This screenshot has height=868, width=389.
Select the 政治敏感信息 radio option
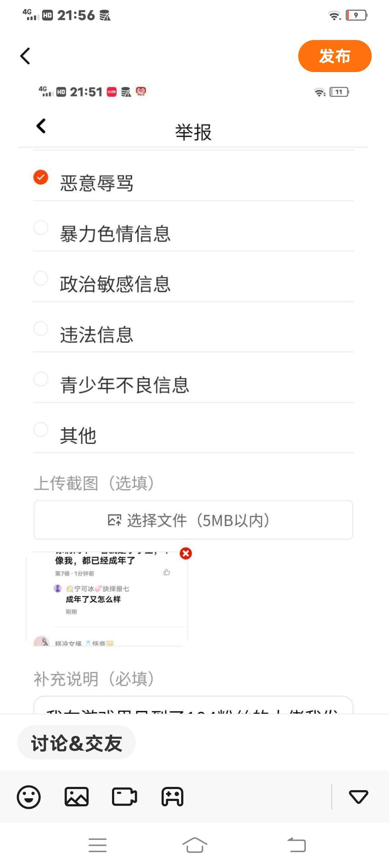(x=41, y=278)
